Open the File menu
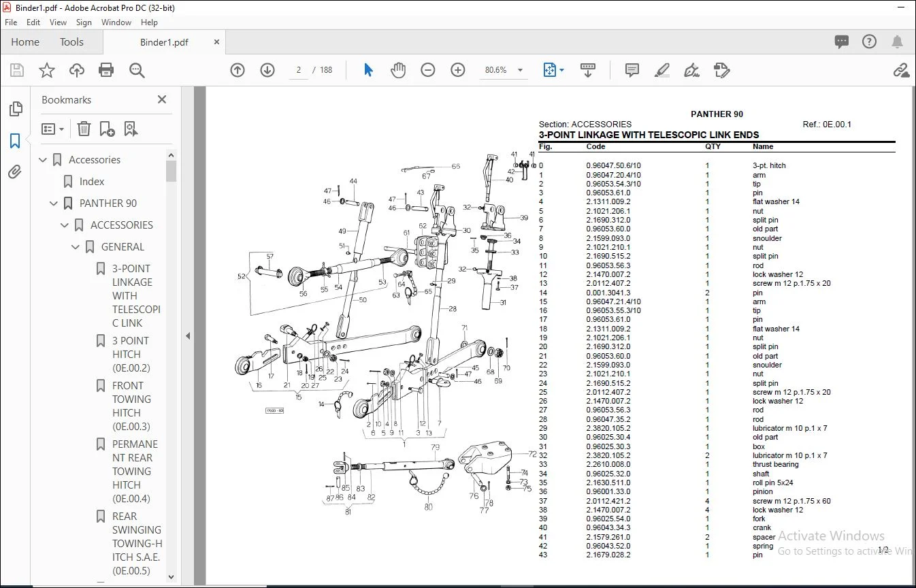 11,22
